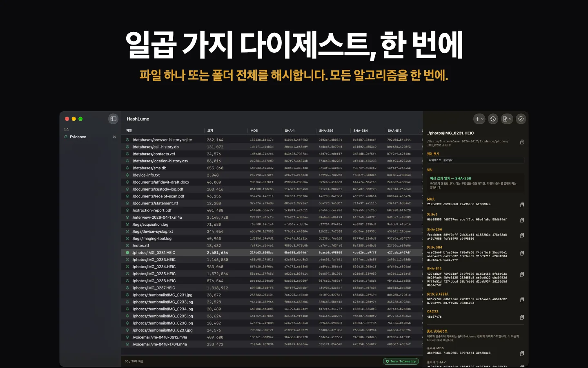Click the SHA-512 column header
Viewport: 588px width, 368px height.
[394, 131]
